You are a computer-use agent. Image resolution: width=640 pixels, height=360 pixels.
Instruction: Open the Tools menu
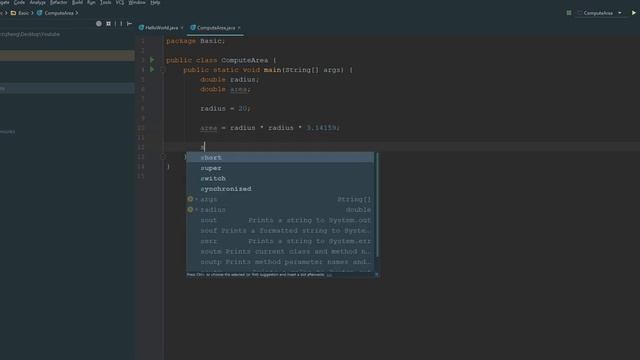coord(106,2)
